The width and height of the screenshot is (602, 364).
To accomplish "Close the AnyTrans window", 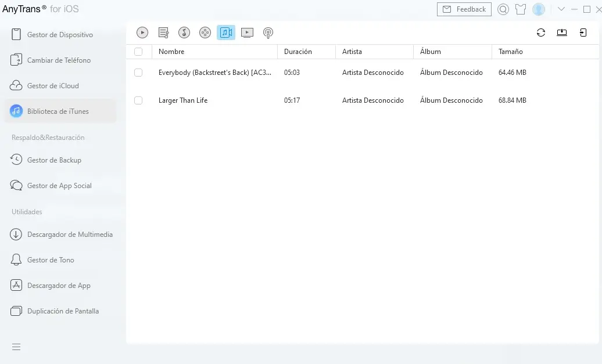I will point(599,9).
